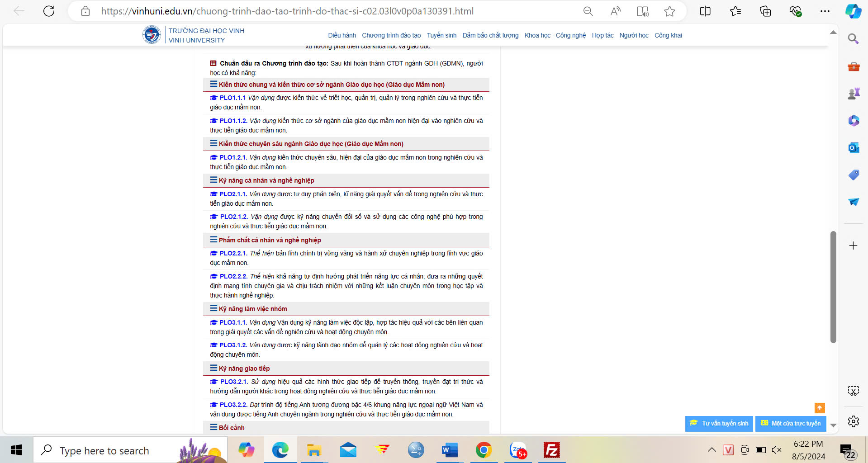Open Outlook sidebar icon

(854, 148)
